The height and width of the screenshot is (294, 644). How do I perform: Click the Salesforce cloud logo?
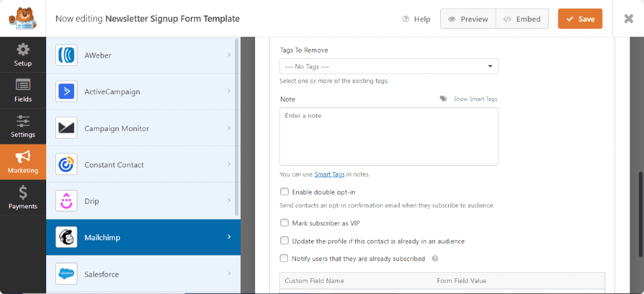[66, 273]
